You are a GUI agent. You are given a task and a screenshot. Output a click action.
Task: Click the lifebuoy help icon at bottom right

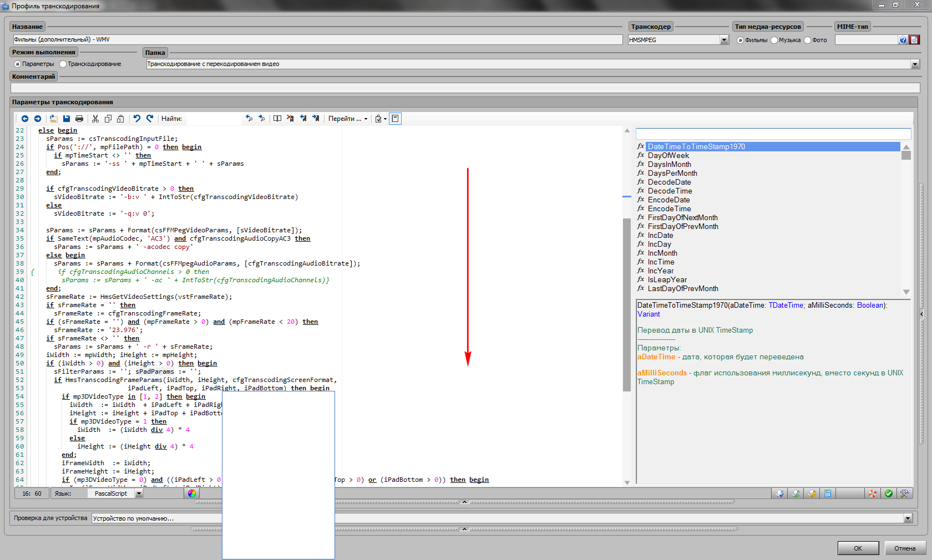click(x=873, y=493)
